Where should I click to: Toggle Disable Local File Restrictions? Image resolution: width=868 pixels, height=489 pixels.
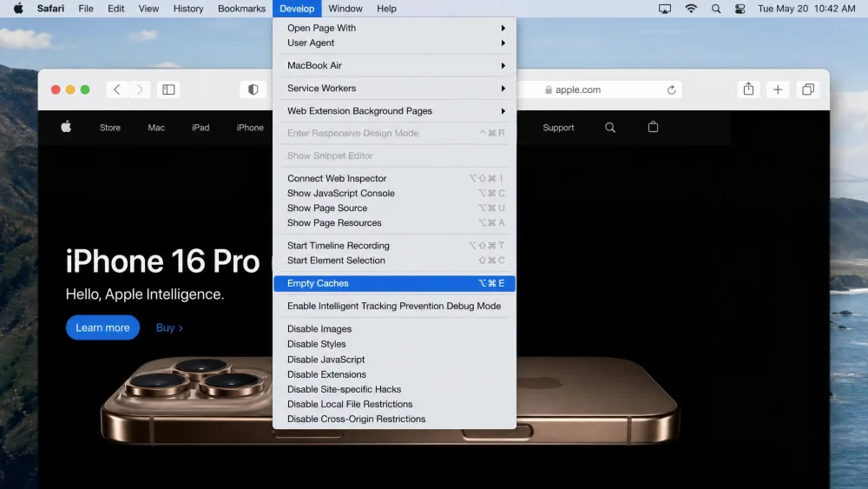click(x=395, y=404)
